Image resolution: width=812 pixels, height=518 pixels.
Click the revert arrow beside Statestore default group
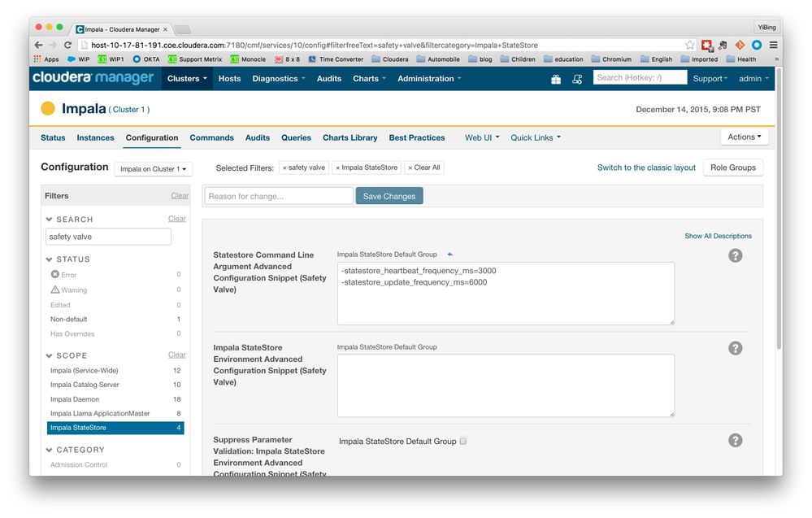click(x=450, y=255)
